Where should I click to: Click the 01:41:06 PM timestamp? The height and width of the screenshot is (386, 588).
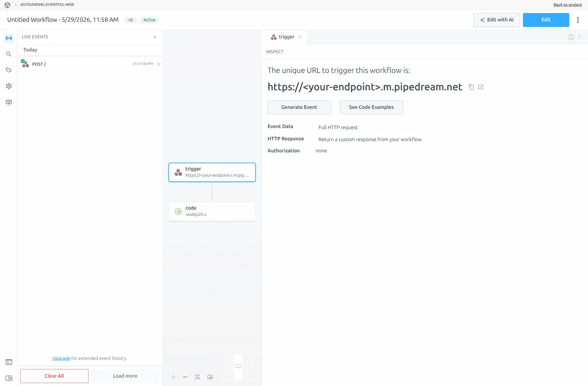(143, 64)
